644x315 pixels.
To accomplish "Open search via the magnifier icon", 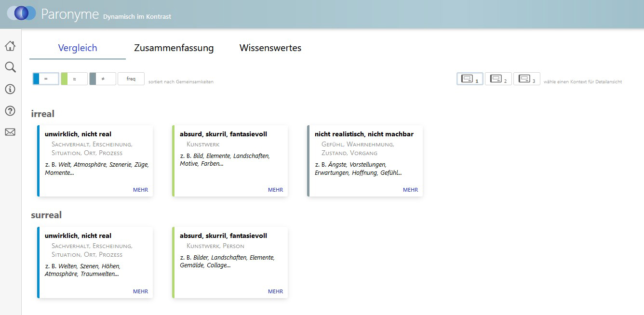I will tap(10, 67).
